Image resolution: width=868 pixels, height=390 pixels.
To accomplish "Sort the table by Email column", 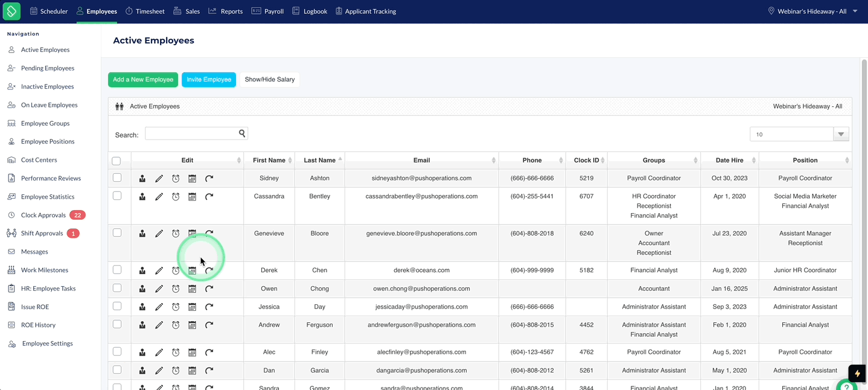I will point(422,160).
